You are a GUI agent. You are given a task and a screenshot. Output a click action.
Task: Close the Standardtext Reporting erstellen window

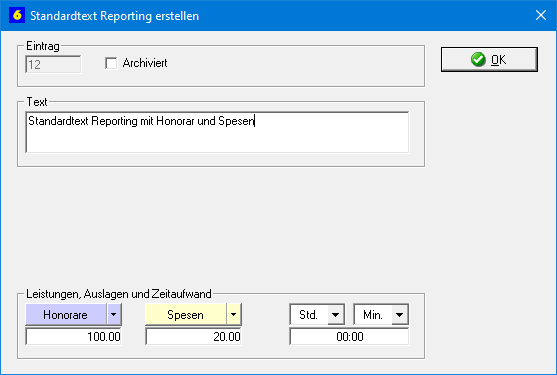click(541, 15)
